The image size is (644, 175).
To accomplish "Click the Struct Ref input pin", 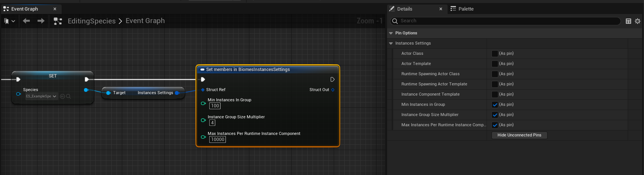I will point(203,90).
